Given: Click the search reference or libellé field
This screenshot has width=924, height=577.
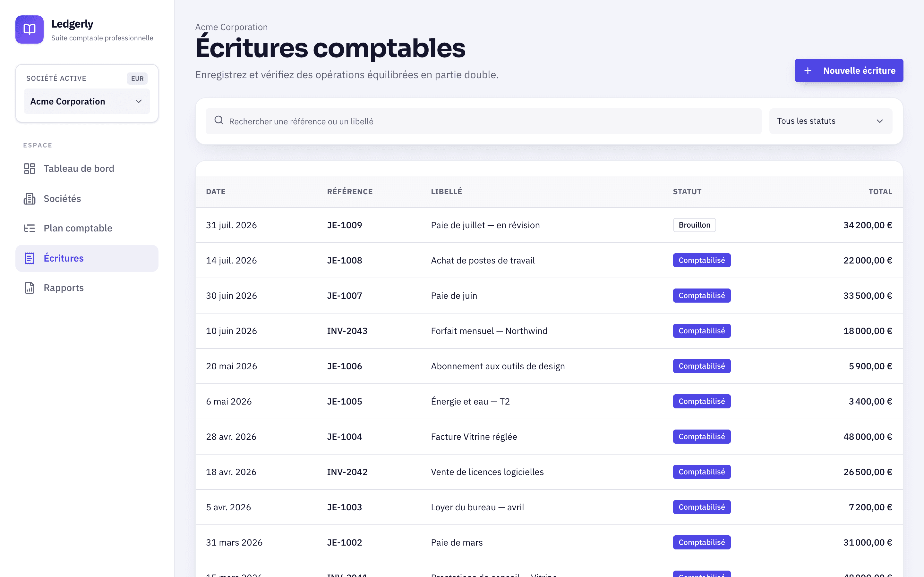Looking at the screenshot, I should (x=483, y=121).
